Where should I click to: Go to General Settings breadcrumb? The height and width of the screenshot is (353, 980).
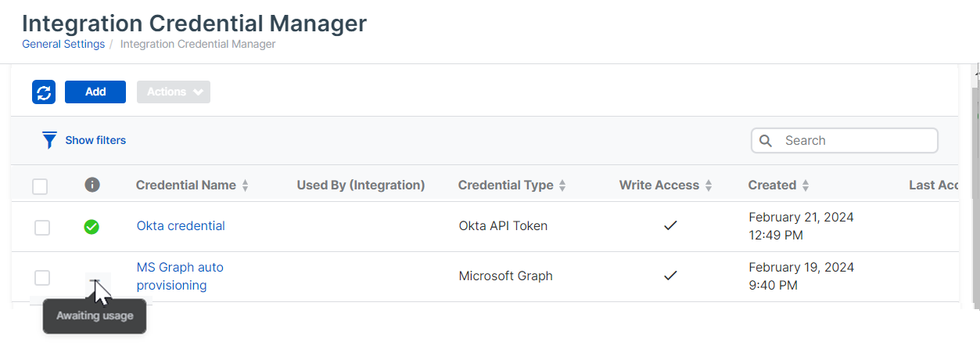[x=63, y=44]
